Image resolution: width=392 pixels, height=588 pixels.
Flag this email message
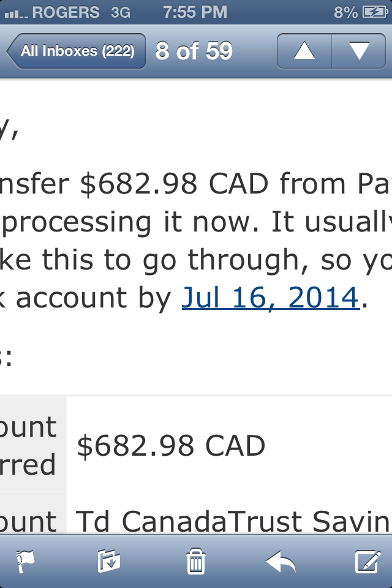point(26,562)
